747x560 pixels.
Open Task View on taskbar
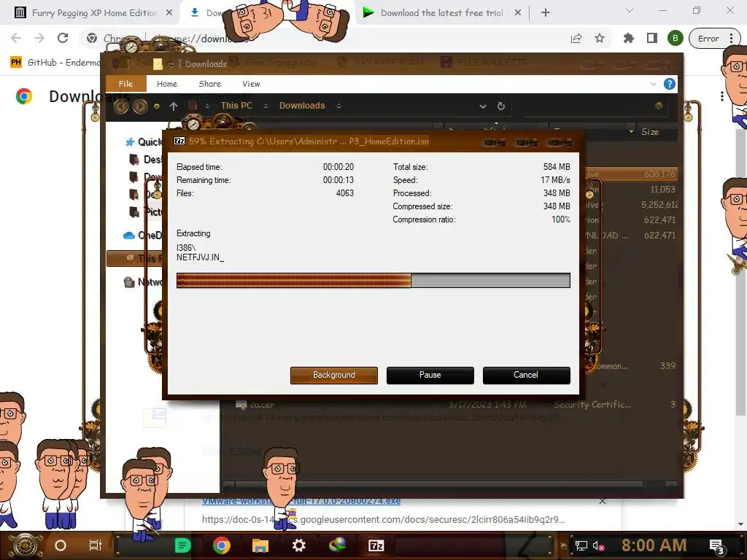(96, 545)
